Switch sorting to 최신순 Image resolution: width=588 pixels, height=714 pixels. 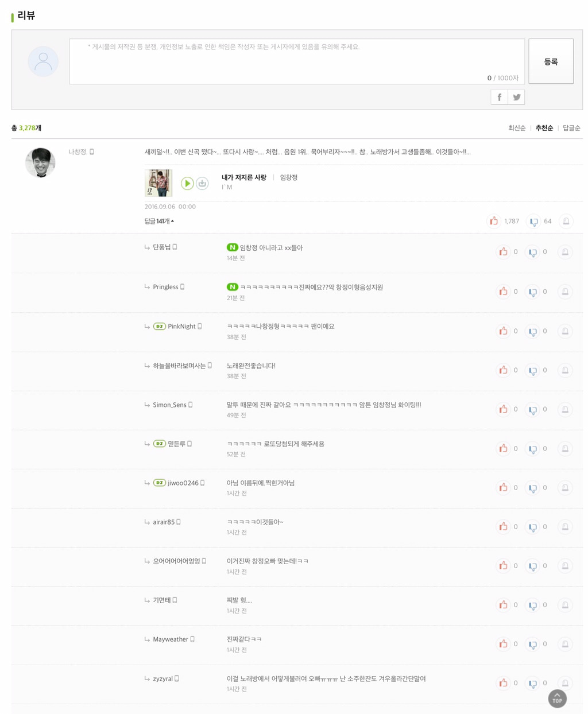[x=516, y=127]
